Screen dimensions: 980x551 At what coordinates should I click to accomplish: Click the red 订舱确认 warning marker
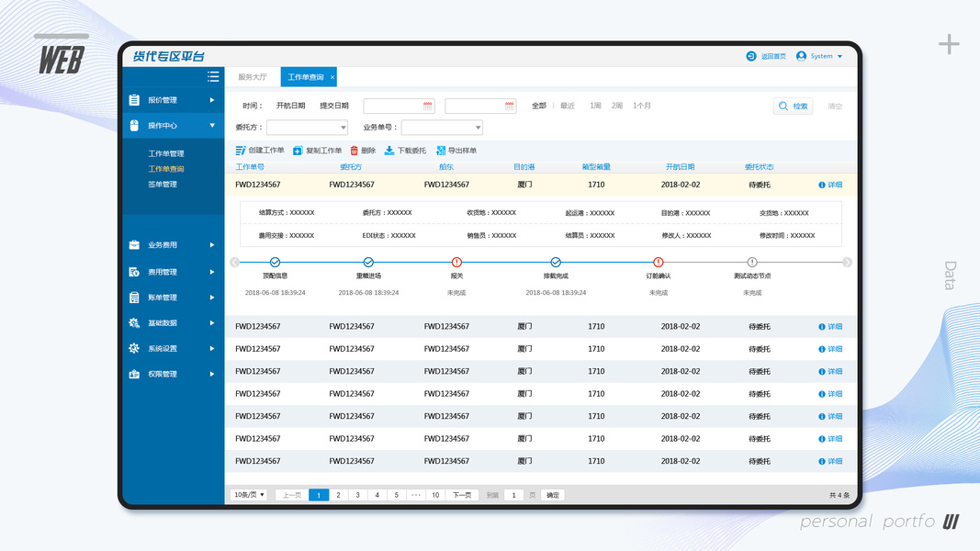(x=659, y=263)
